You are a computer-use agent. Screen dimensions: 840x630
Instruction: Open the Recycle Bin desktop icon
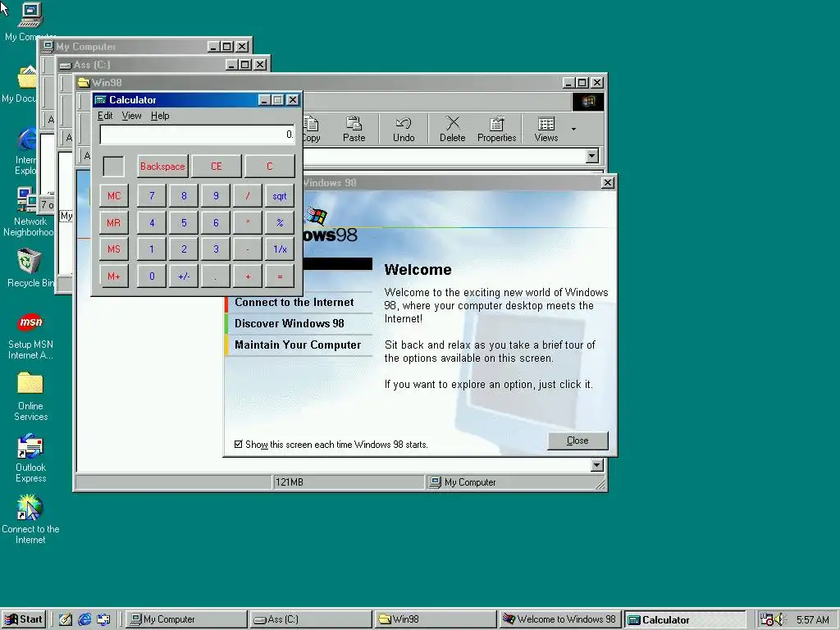point(30,268)
